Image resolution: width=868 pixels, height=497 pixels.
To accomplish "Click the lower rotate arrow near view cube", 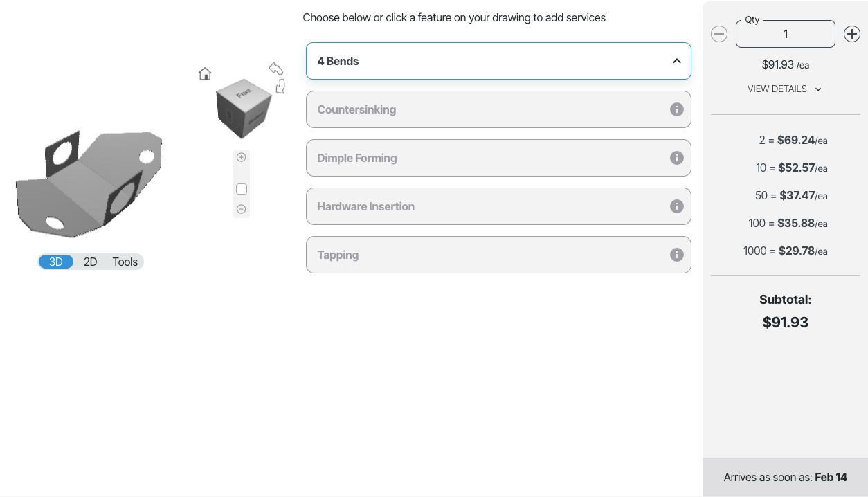I will [x=280, y=87].
